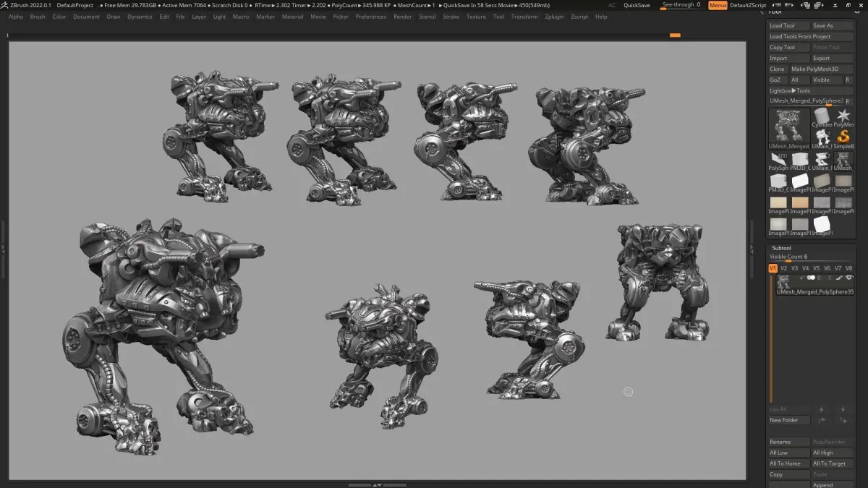Click the move subtool up arrow
868x488 pixels.
click(821, 409)
